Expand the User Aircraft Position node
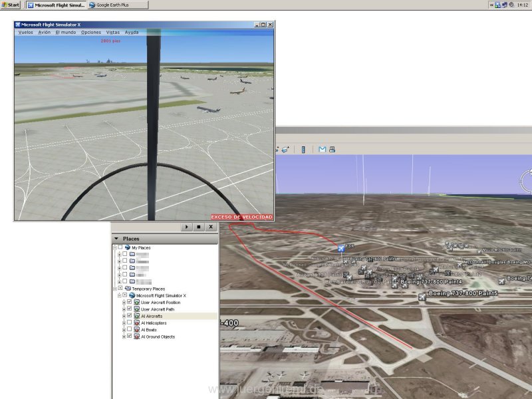This screenshot has height=399, width=532. pos(124,303)
